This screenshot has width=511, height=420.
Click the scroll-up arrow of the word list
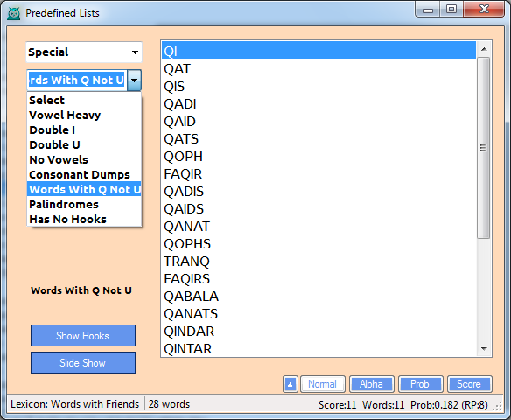tap(484, 49)
